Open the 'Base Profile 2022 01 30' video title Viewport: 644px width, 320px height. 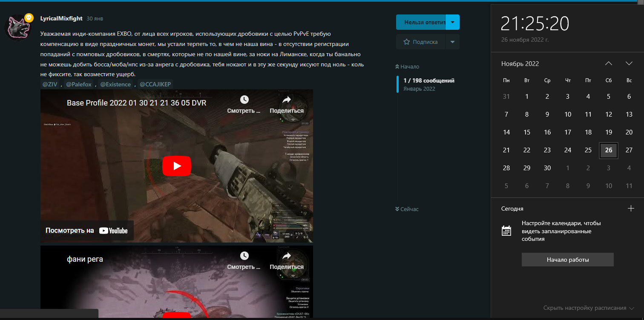click(x=137, y=103)
